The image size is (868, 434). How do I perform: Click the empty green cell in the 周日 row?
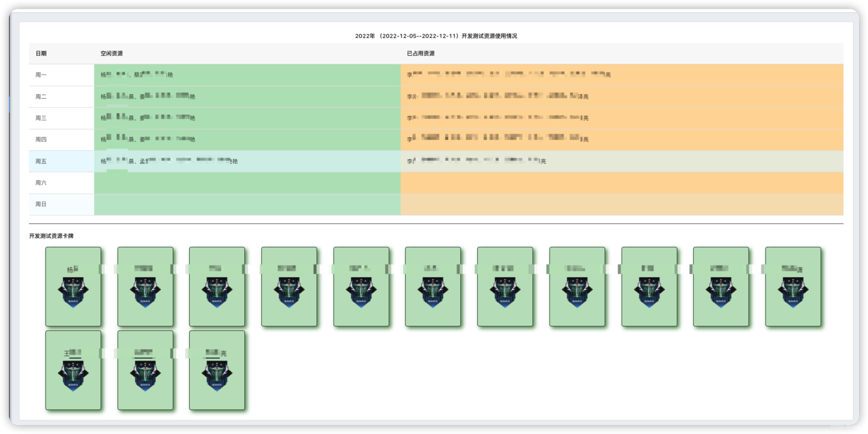[247, 204]
